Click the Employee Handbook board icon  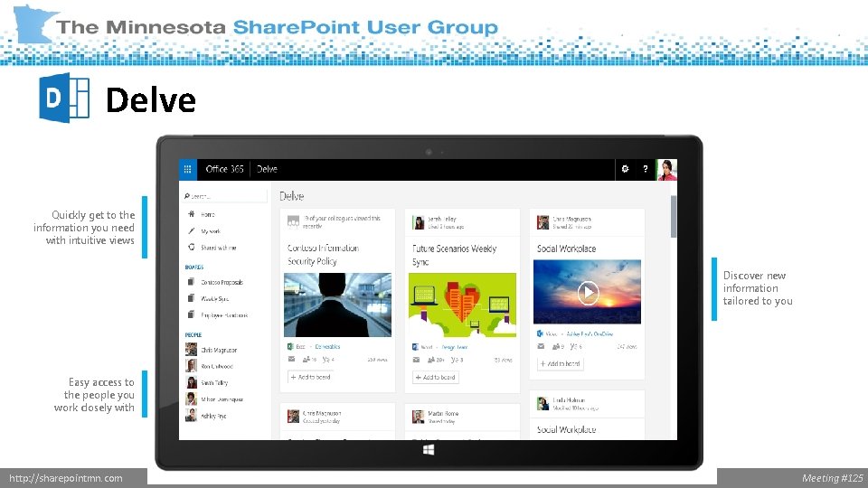click(191, 314)
